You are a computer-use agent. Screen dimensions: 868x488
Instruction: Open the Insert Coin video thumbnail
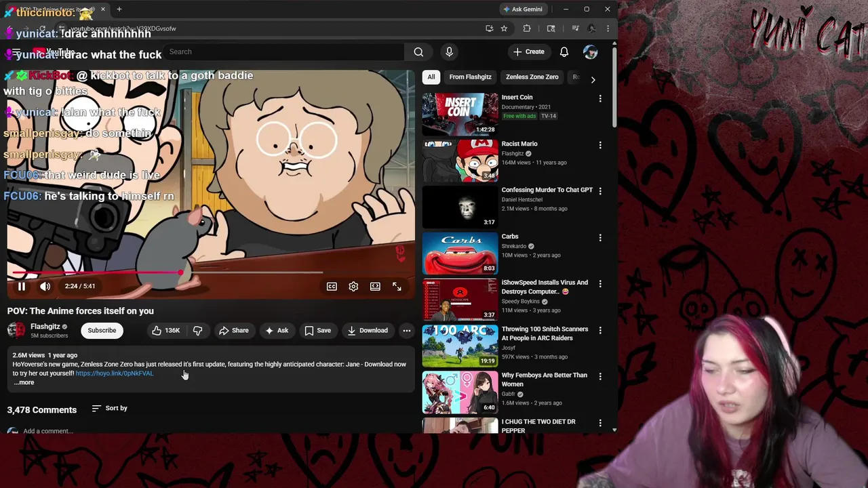460,114
